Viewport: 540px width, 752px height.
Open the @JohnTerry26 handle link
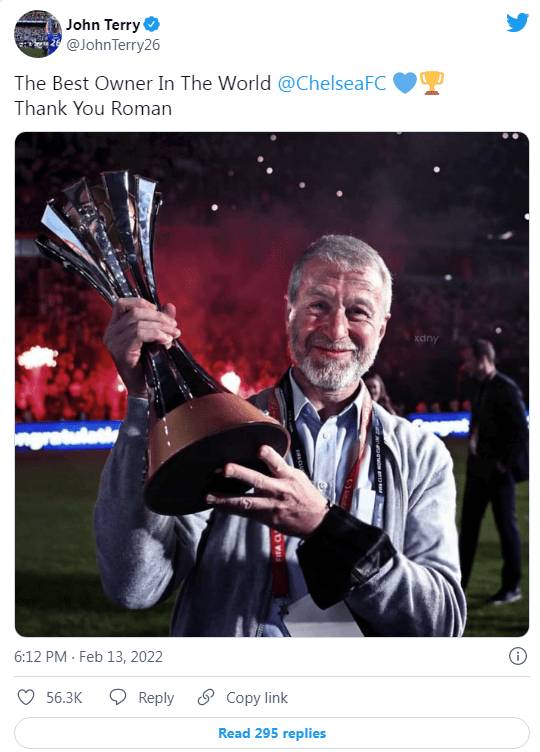pyautogui.click(x=113, y=45)
